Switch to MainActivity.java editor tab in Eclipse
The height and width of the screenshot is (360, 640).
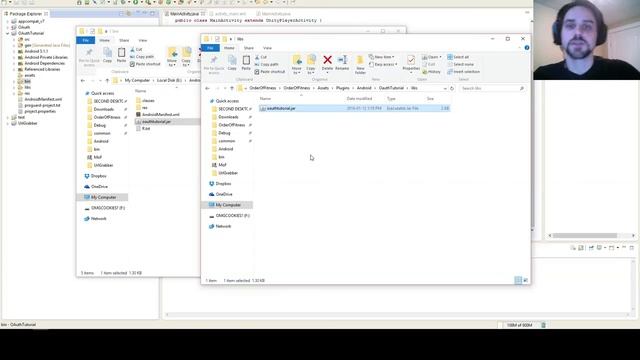[184, 13]
